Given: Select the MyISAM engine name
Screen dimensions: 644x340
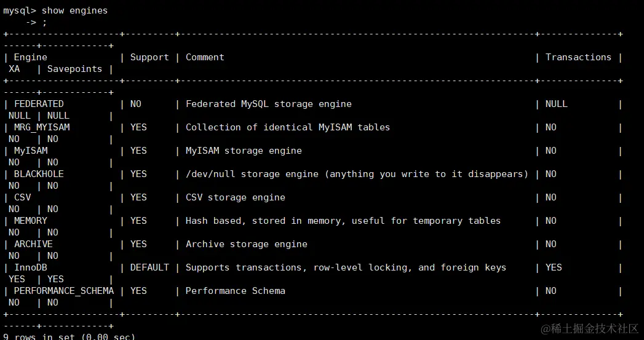Looking at the screenshot, I should pyautogui.click(x=31, y=151).
